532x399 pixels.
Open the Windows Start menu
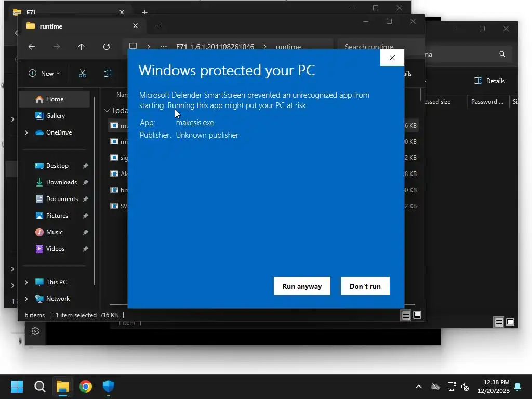tap(17, 387)
